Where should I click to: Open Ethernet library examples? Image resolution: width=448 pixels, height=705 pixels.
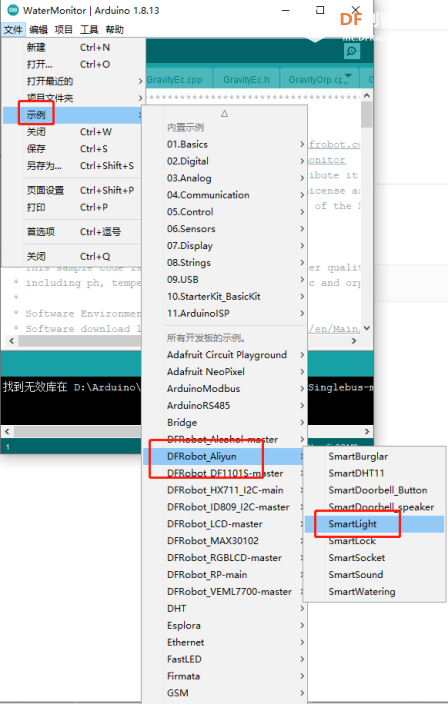225,642
